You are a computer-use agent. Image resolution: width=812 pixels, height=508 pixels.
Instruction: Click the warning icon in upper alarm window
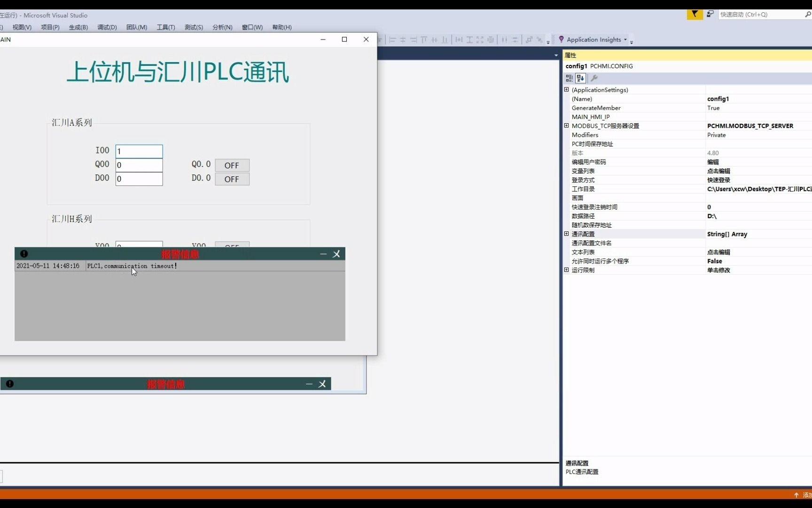coord(24,254)
